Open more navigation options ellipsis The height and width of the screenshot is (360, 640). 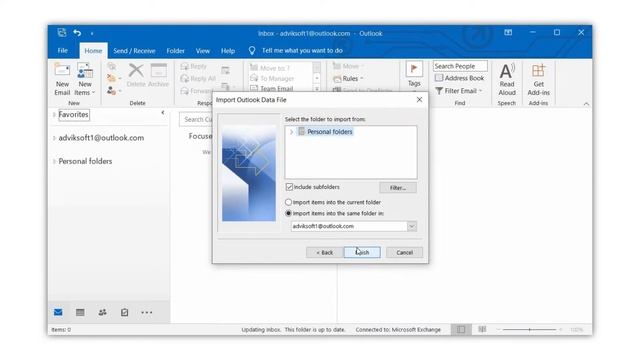tap(147, 313)
